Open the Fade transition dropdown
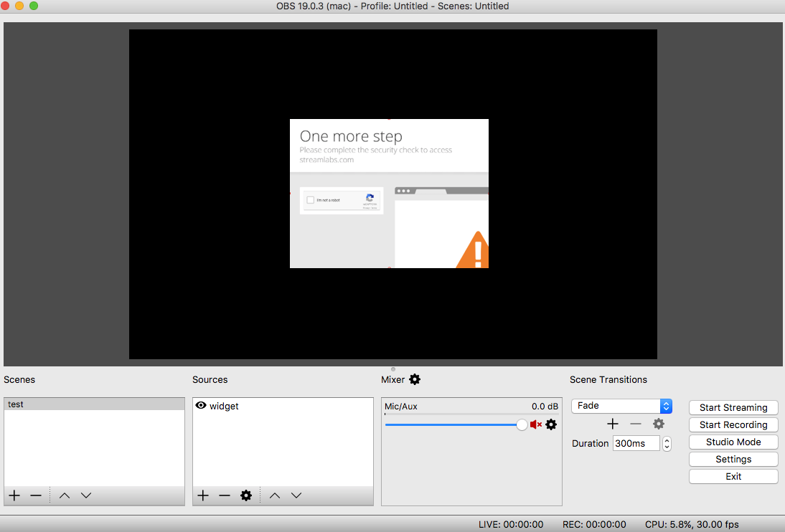Viewport: 785px width, 532px height. click(x=621, y=406)
